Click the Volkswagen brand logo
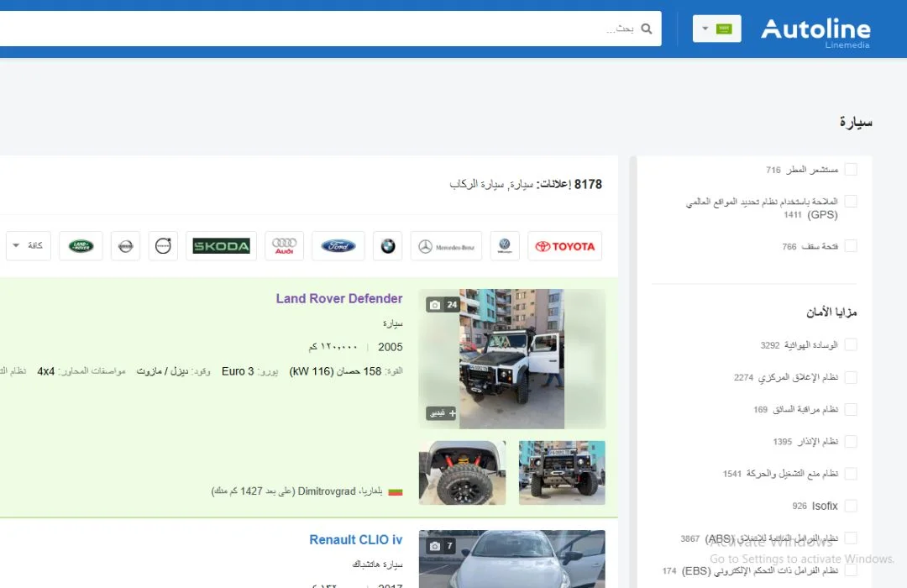This screenshot has width=907, height=588. (505, 246)
